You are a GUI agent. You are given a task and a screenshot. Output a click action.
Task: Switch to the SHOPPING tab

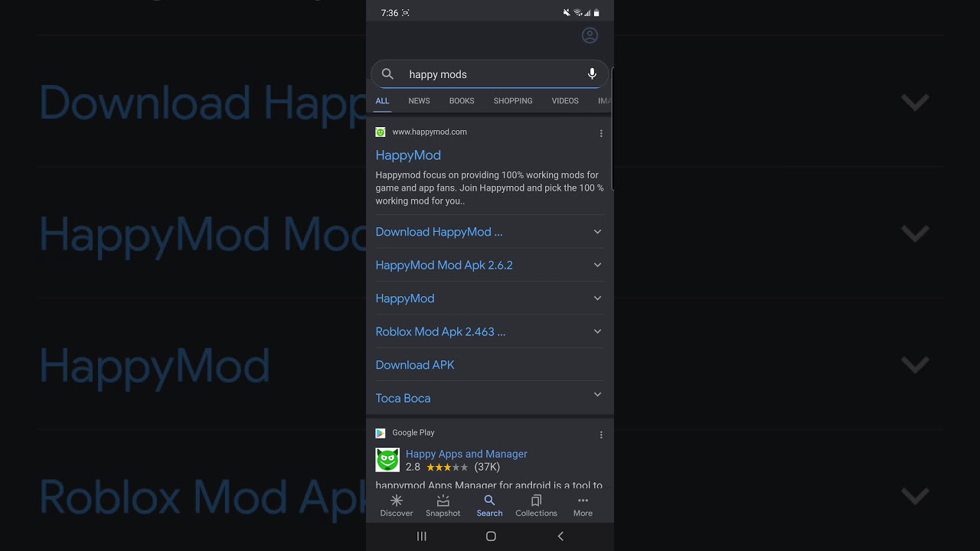(x=513, y=101)
